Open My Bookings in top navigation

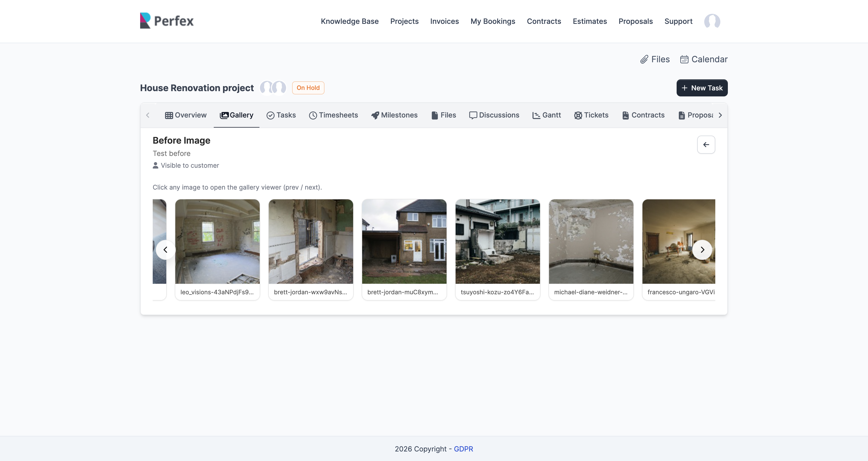pos(493,21)
